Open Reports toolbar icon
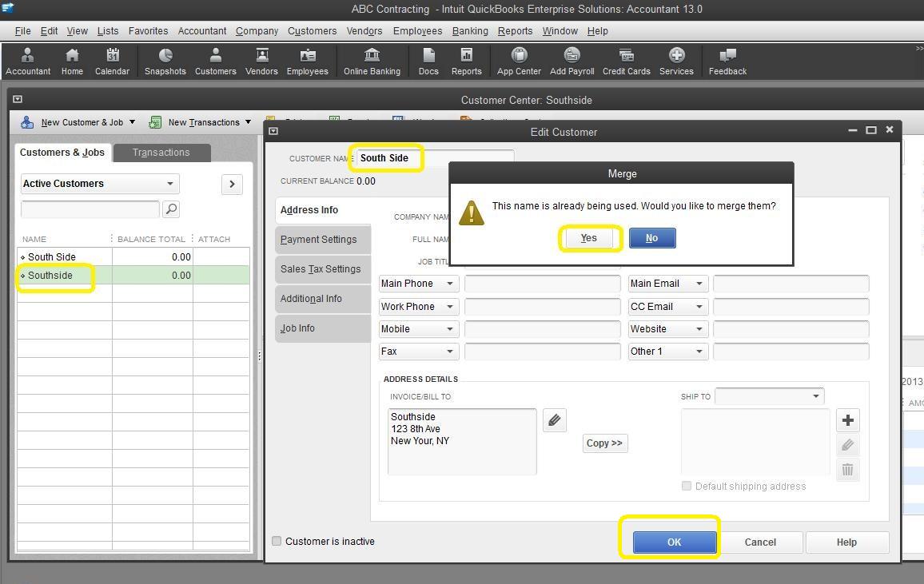924x584 pixels. click(x=467, y=62)
